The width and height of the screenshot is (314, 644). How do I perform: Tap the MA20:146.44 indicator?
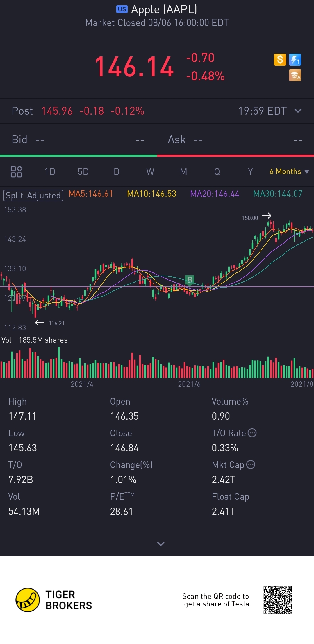[x=215, y=194]
